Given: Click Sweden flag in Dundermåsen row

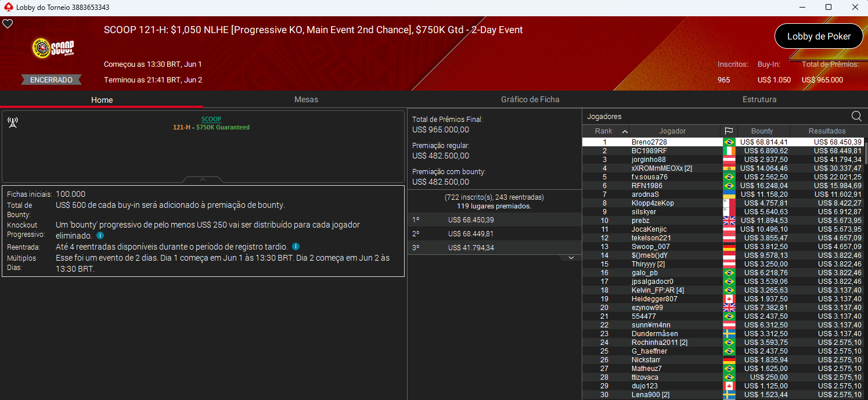Looking at the screenshot, I should (x=729, y=334).
